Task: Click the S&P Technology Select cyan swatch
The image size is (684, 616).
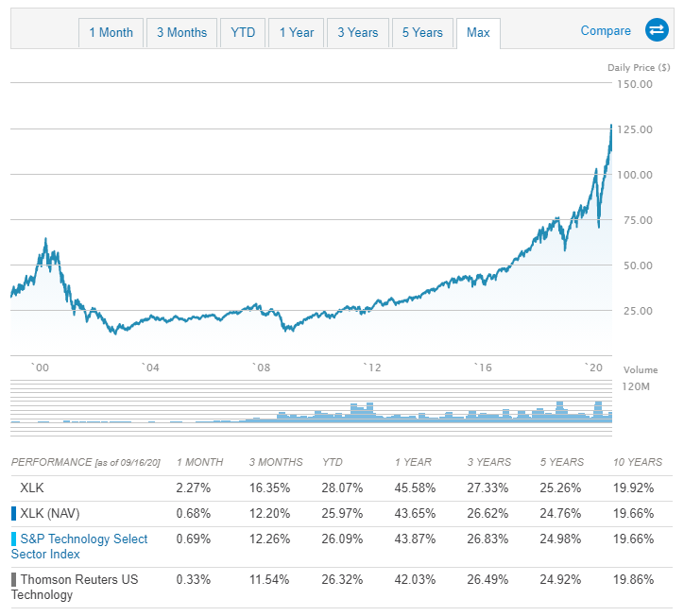Action: [13, 539]
